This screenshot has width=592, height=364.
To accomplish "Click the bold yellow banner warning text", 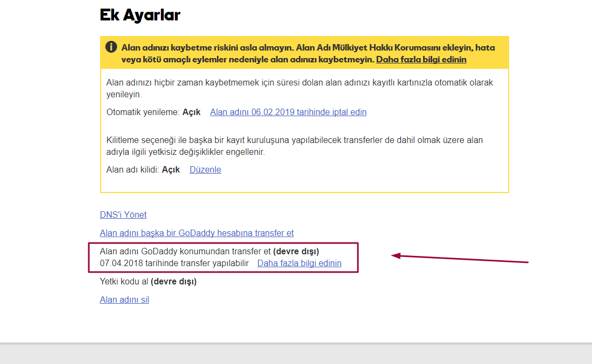I will pos(308,54).
